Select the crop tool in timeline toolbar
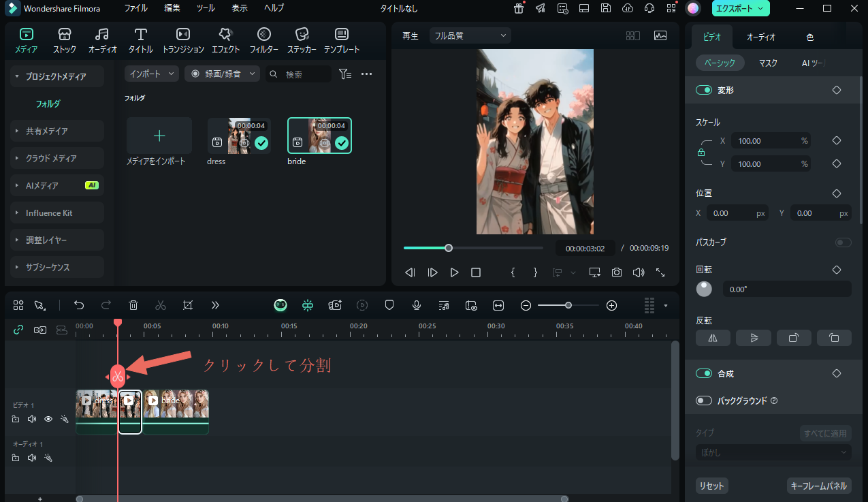868x502 pixels. 188,305
